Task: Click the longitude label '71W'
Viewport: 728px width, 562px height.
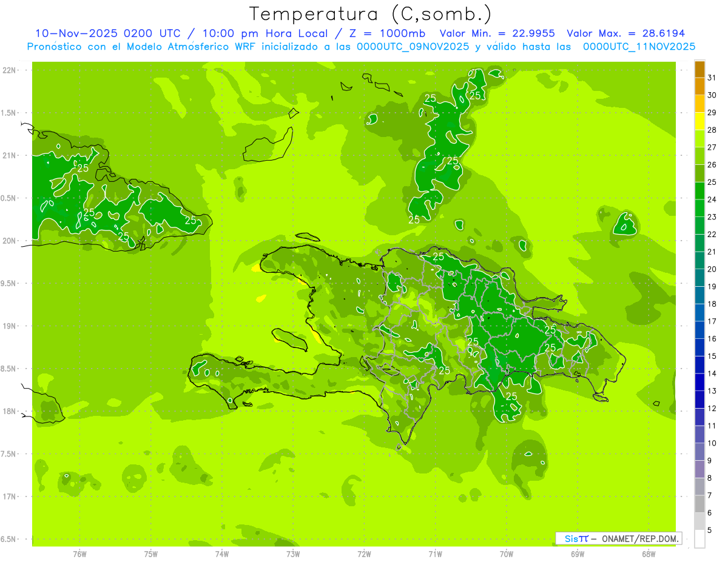Action: (435, 554)
